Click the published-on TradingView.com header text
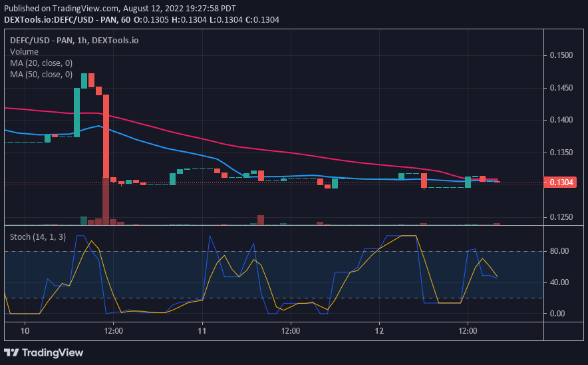Image resolution: width=588 pixels, height=365 pixels. click(120, 8)
